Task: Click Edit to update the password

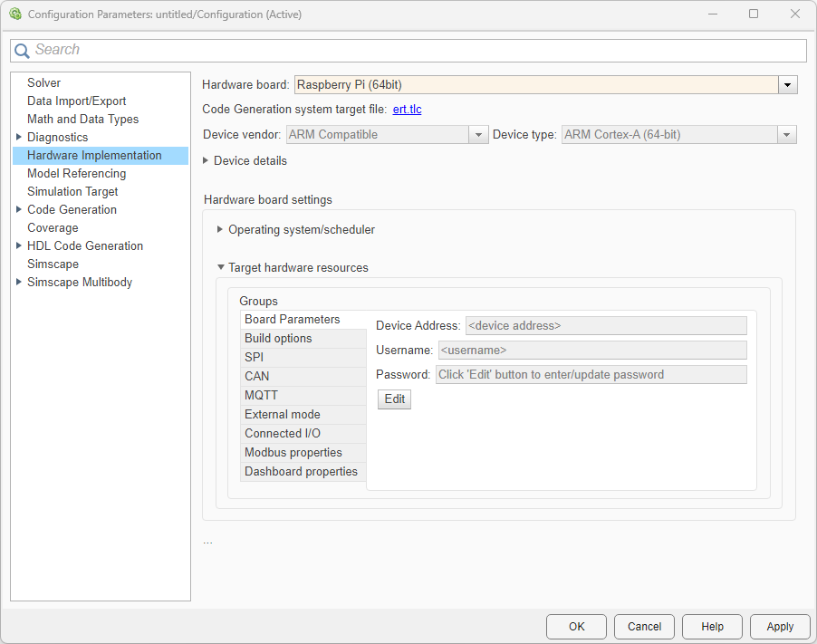Action: click(394, 399)
